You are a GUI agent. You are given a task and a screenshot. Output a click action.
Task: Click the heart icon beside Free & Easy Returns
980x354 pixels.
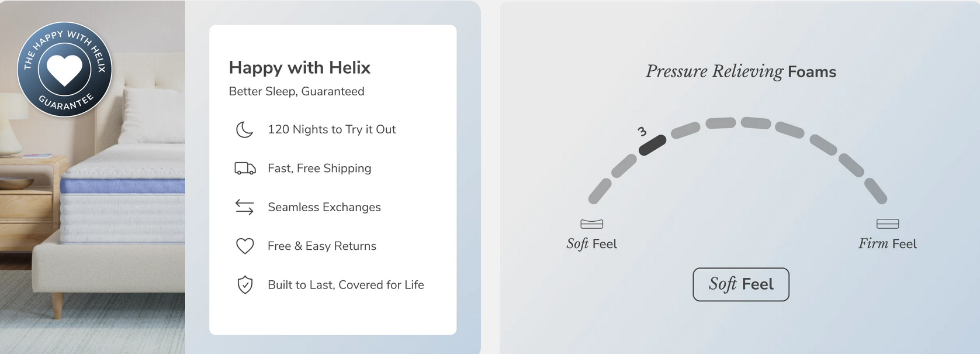[x=245, y=246]
